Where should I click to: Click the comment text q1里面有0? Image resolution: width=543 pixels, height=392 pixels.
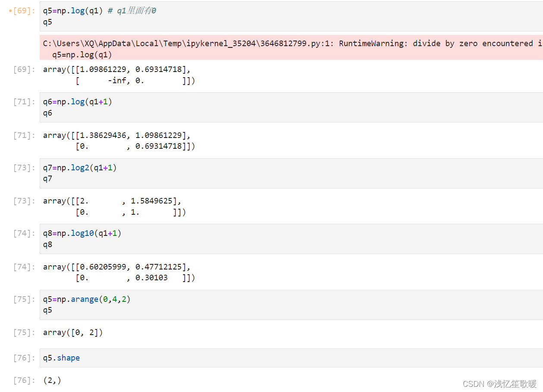[x=132, y=11]
